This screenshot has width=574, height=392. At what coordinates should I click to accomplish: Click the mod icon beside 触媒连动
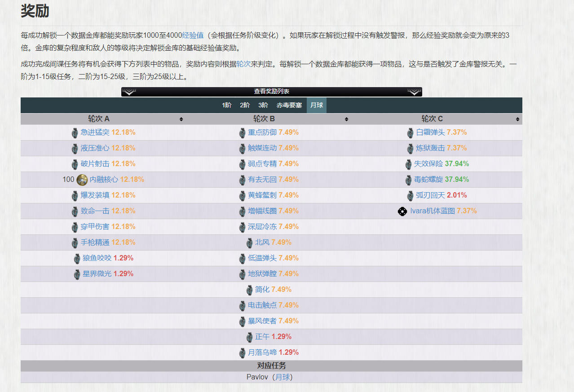(243, 148)
